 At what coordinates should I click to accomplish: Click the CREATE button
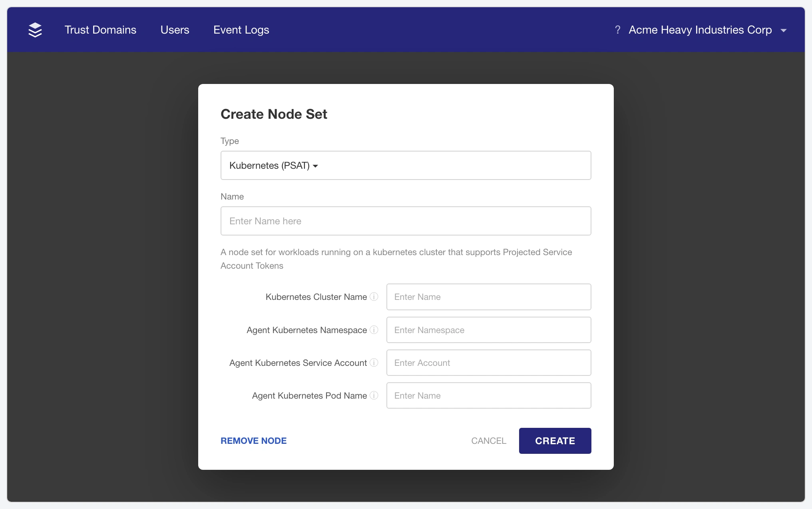[555, 441]
